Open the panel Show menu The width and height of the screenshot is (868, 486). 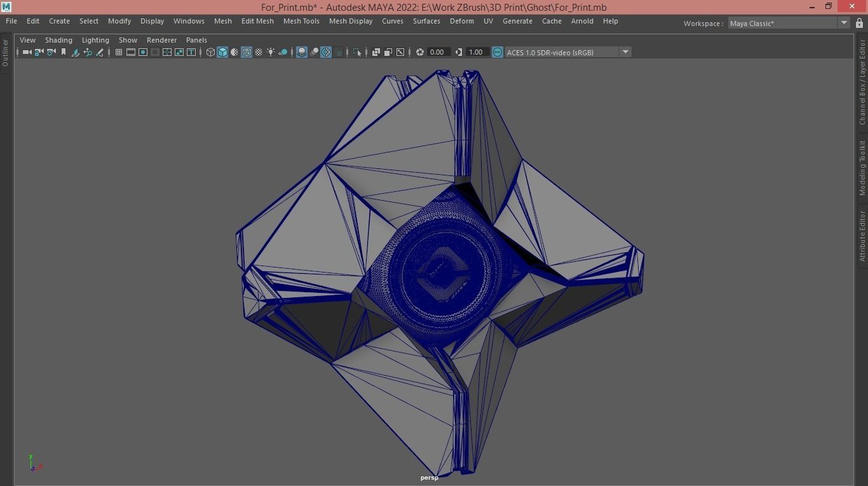click(x=128, y=40)
